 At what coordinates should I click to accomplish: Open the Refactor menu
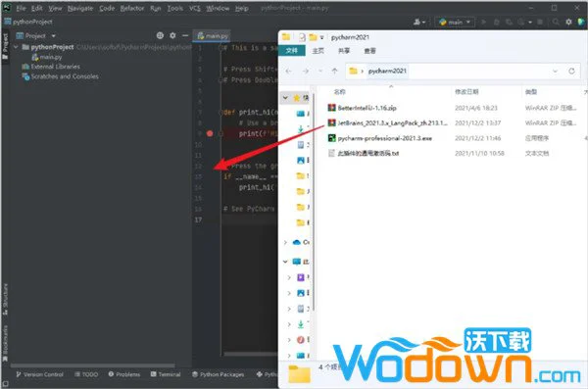[x=132, y=8]
